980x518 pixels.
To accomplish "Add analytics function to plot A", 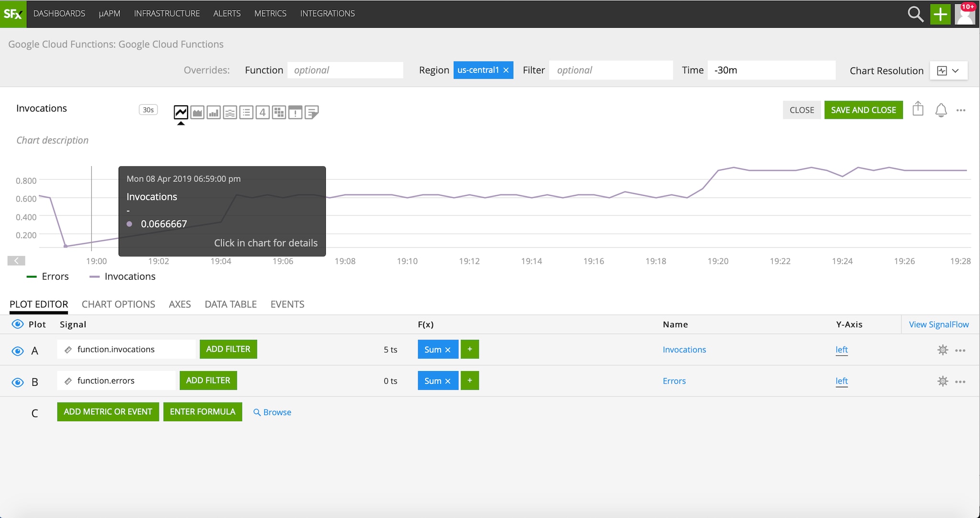I will (470, 349).
